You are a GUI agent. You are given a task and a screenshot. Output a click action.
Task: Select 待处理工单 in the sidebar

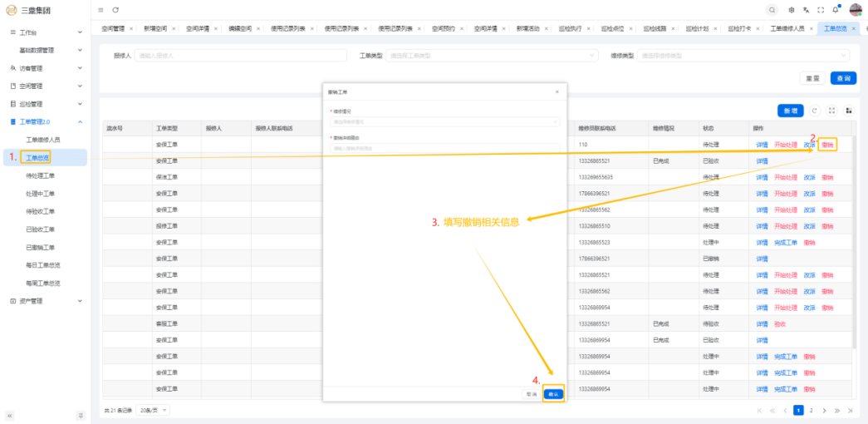(41, 175)
